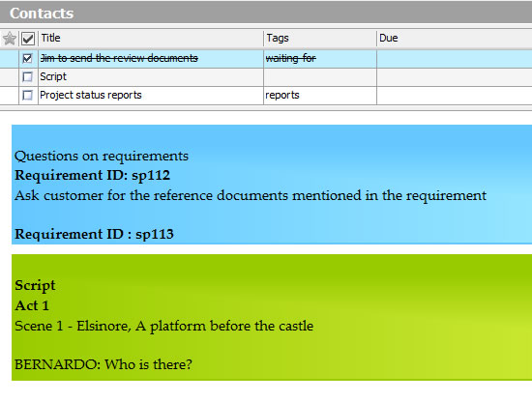Image resolution: width=532 pixels, height=402 pixels.
Task: Select the Jim to send review documents row
Action: (x=266, y=59)
